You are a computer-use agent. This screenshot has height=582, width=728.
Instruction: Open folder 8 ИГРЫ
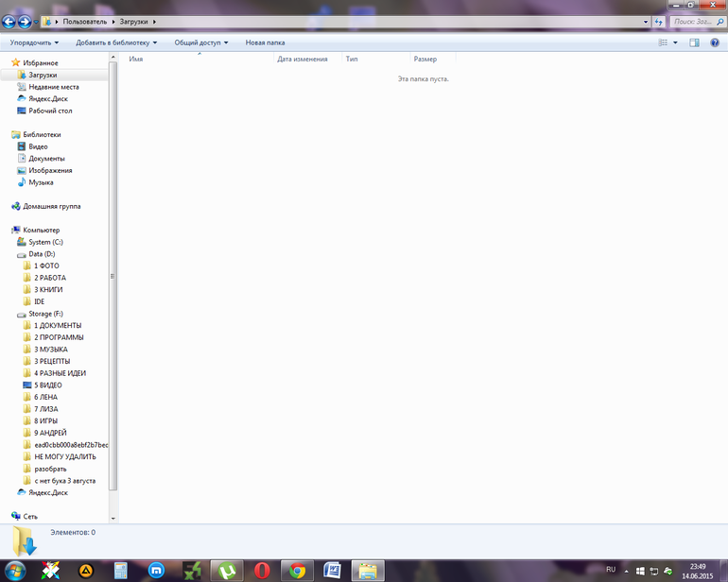coord(45,421)
